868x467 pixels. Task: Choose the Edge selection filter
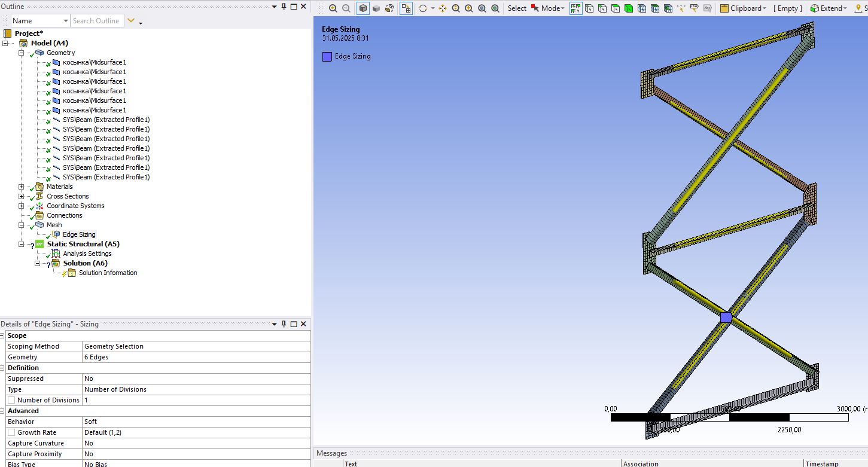coord(602,8)
